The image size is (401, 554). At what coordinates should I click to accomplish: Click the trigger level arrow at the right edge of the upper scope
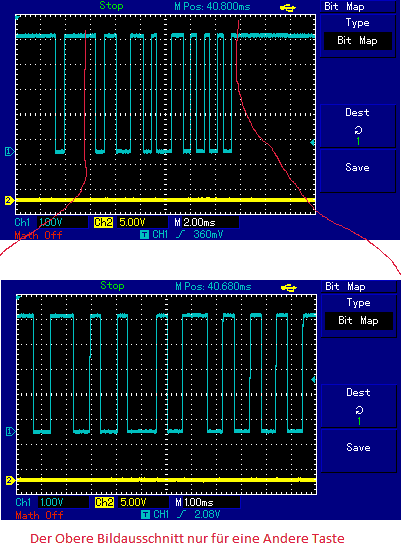pyautogui.click(x=312, y=143)
